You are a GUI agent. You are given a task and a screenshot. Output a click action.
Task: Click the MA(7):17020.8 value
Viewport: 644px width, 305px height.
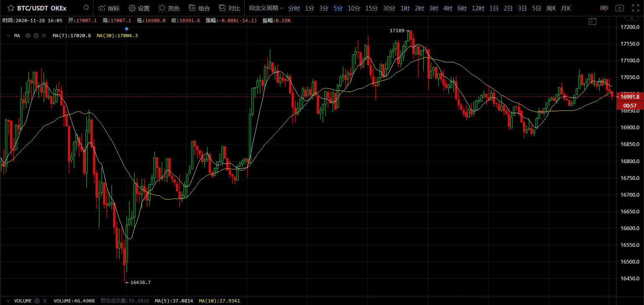point(72,36)
